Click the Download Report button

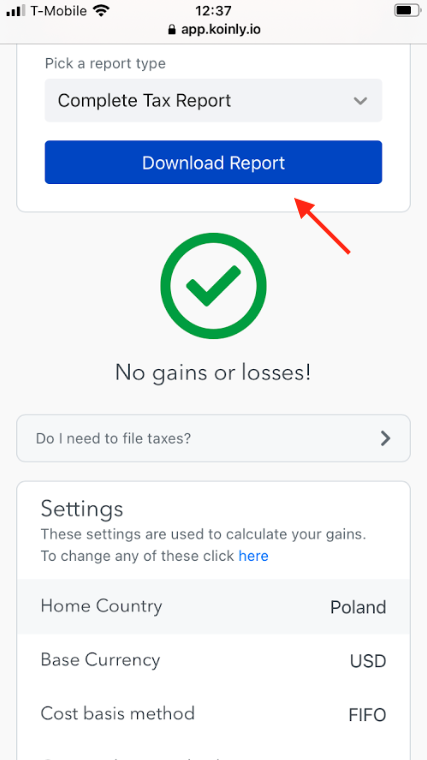click(213, 162)
